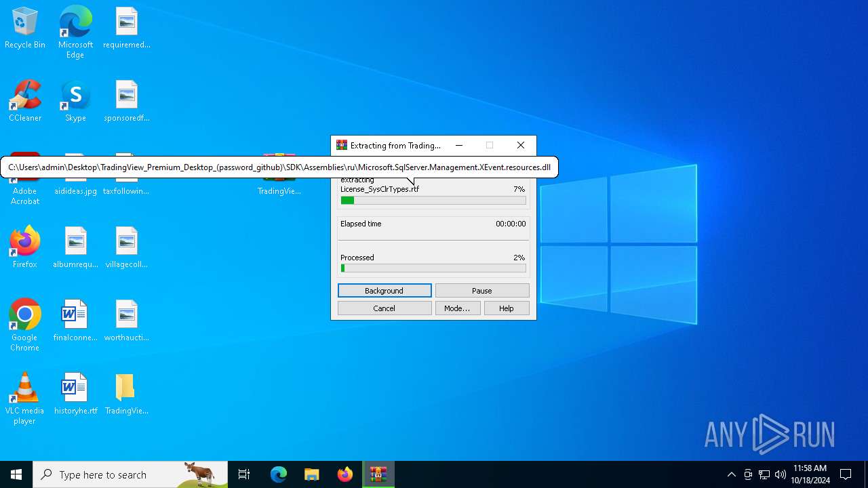Image resolution: width=868 pixels, height=488 pixels.
Task: Select the albumrequ... image file
Action: point(75,248)
